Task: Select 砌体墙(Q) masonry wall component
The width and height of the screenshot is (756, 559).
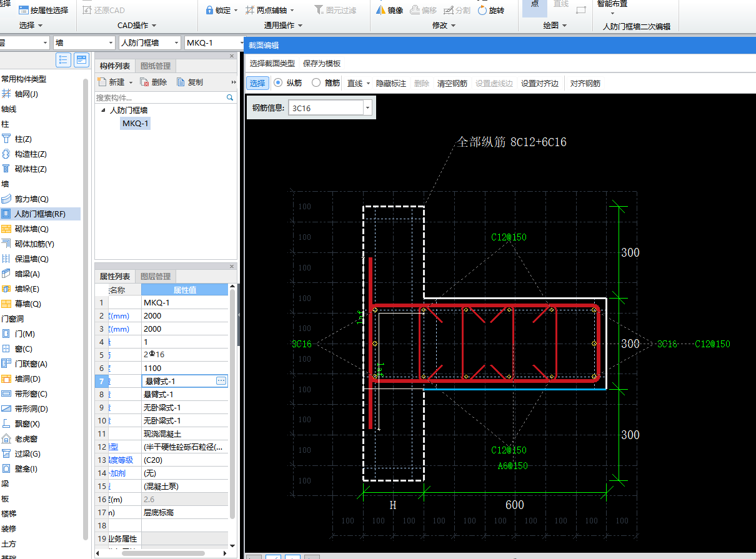Action: point(25,229)
